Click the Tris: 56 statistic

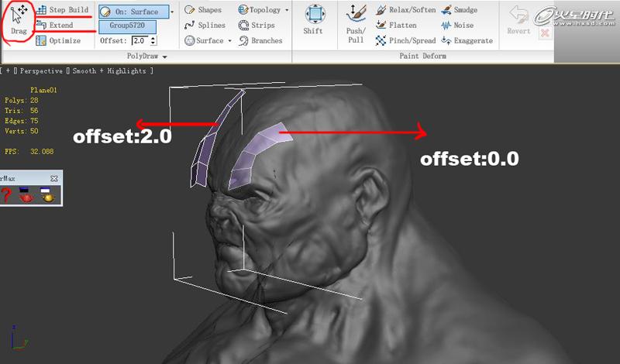tap(22, 111)
